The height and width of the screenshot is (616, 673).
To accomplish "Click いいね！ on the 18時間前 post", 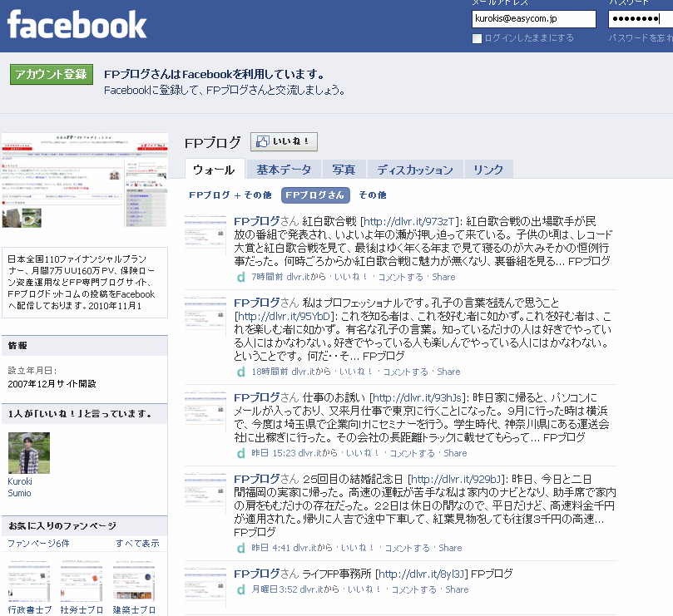I will [356, 372].
